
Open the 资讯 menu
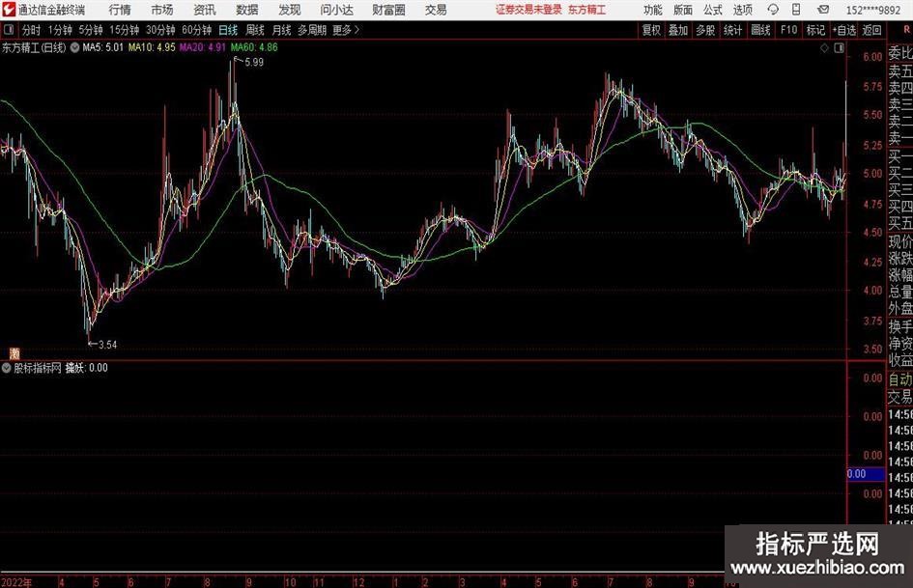coord(205,10)
